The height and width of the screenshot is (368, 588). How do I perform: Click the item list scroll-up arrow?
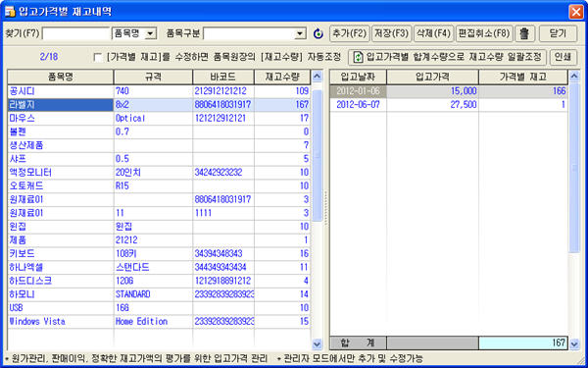click(318, 77)
